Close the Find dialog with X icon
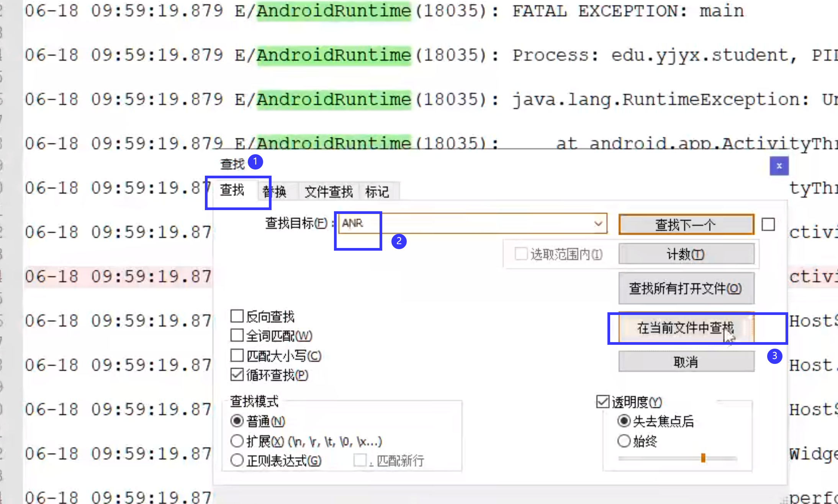Screen dimensions: 838x504 pyautogui.click(x=779, y=166)
